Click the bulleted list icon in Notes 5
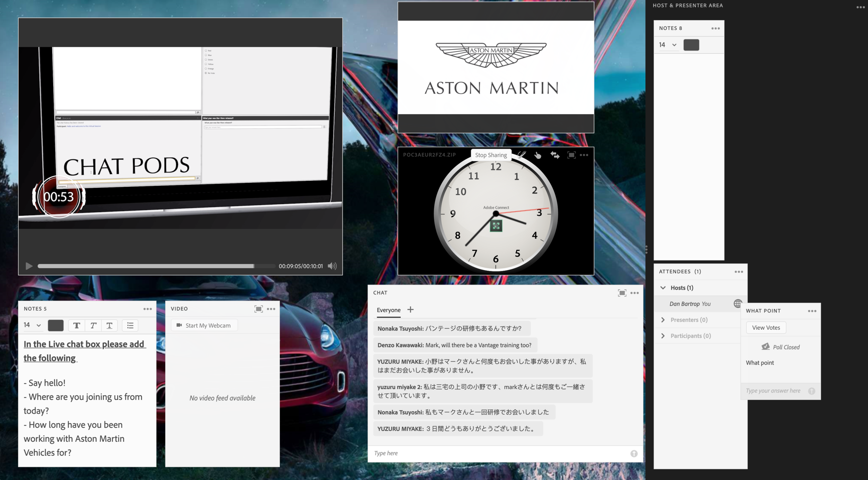 (x=130, y=325)
